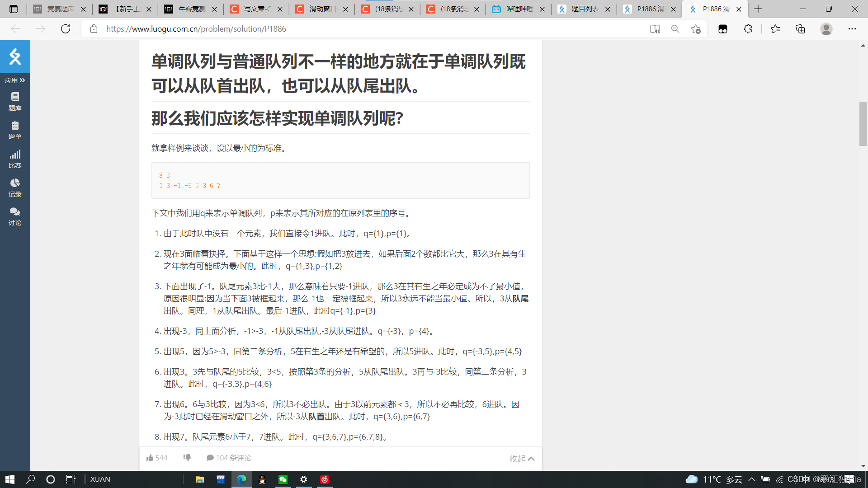This screenshot has height=488, width=868.
Task: Collapse the solution using 收起
Action: pos(521,458)
